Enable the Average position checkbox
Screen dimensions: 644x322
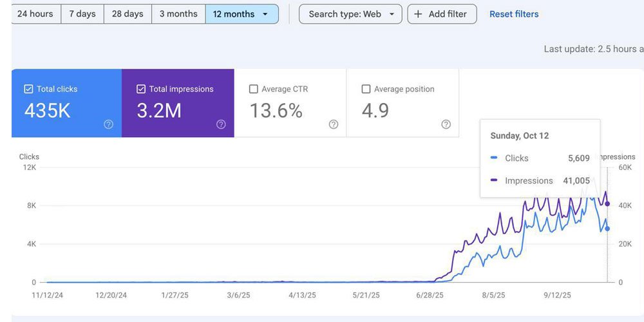pos(366,89)
